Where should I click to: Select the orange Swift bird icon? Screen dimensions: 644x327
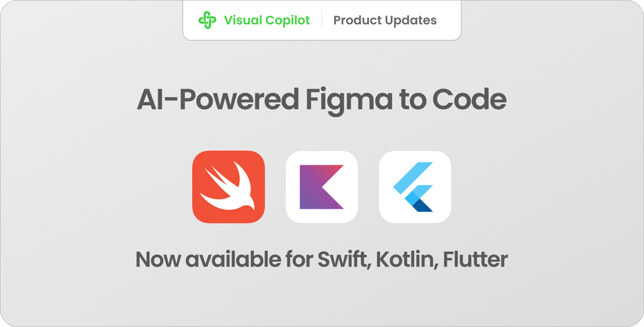pyautogui.click(x=228, y=187)
